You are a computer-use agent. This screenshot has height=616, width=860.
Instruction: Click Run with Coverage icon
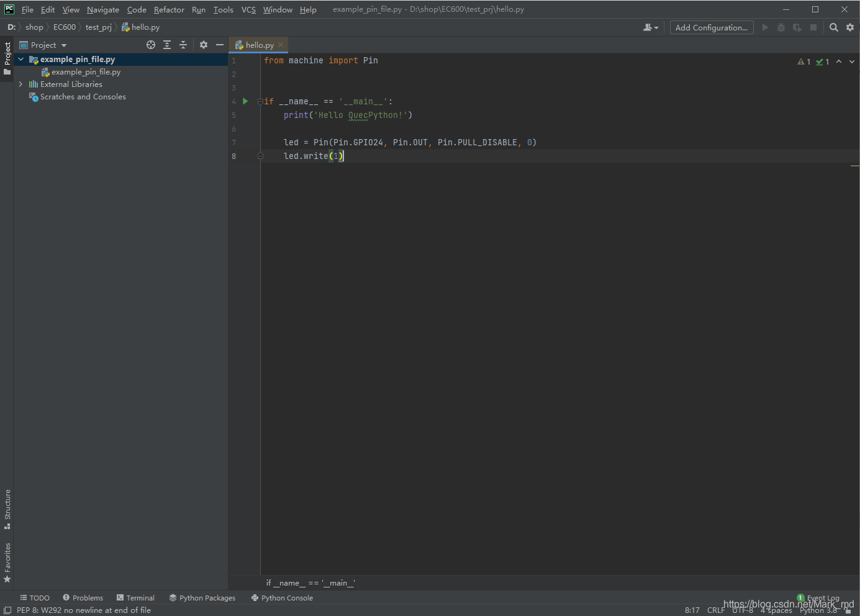797,27
